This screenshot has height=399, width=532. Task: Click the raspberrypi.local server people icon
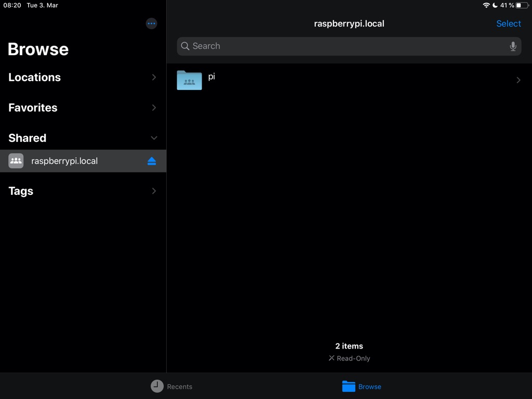pos(16,161)
